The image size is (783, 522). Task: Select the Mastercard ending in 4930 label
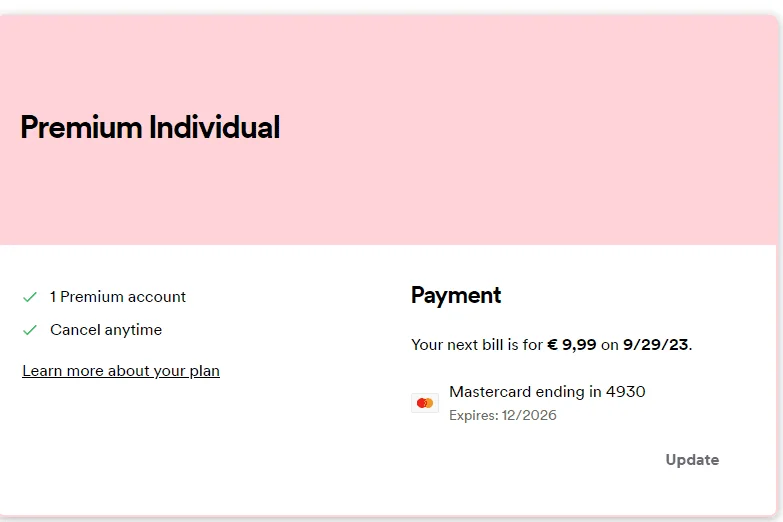pyautogui.click(x=547, y=392)
